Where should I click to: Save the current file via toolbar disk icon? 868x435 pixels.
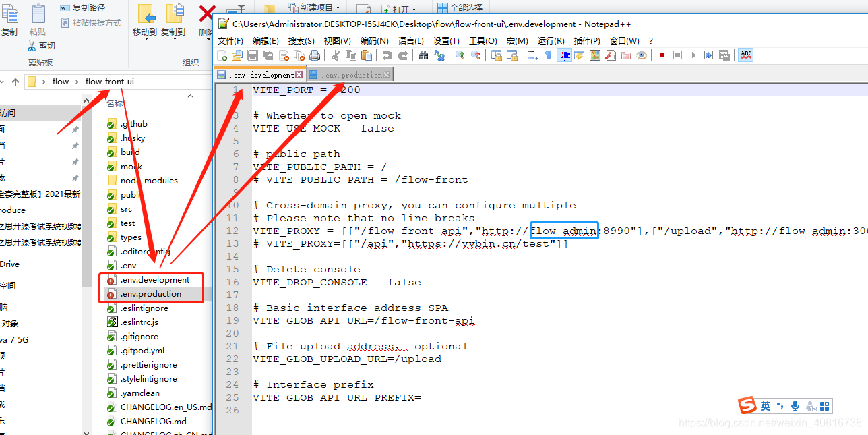[253, 55]
